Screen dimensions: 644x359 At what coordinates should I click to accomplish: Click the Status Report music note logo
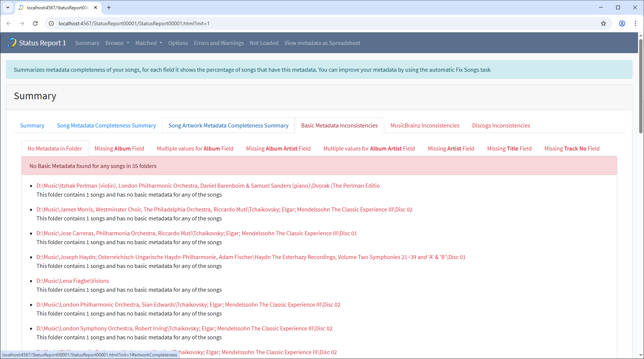point(12,43)
